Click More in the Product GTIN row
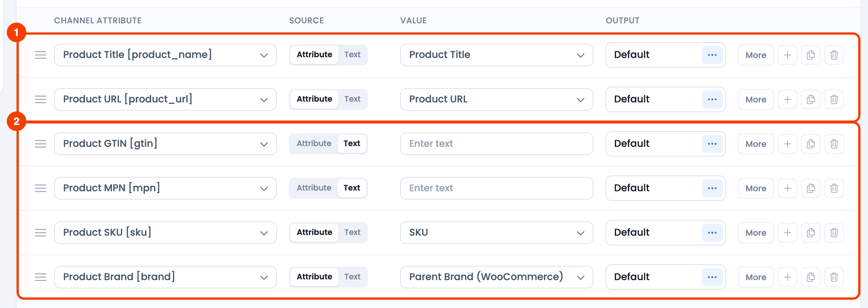868x308 pixels. pyautogui.click(x=756, y=144)
